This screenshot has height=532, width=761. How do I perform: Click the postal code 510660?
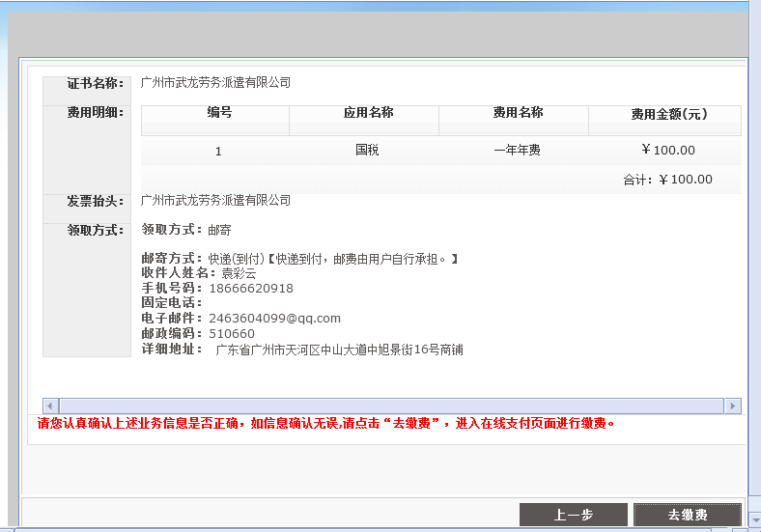232,334
